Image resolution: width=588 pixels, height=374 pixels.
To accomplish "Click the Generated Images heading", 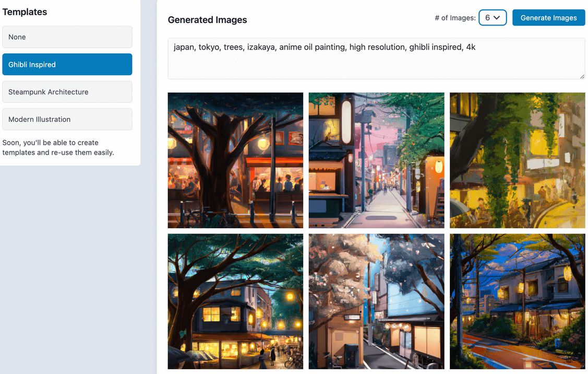I will (207, 20).
